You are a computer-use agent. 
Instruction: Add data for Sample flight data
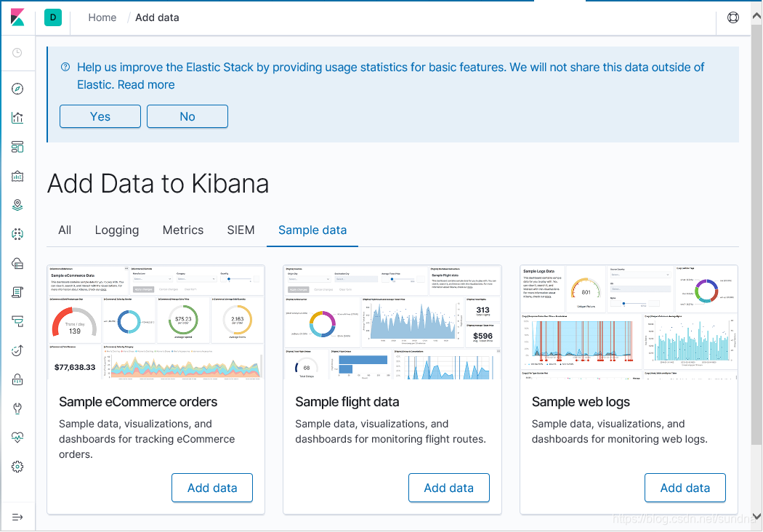point(448,488)
